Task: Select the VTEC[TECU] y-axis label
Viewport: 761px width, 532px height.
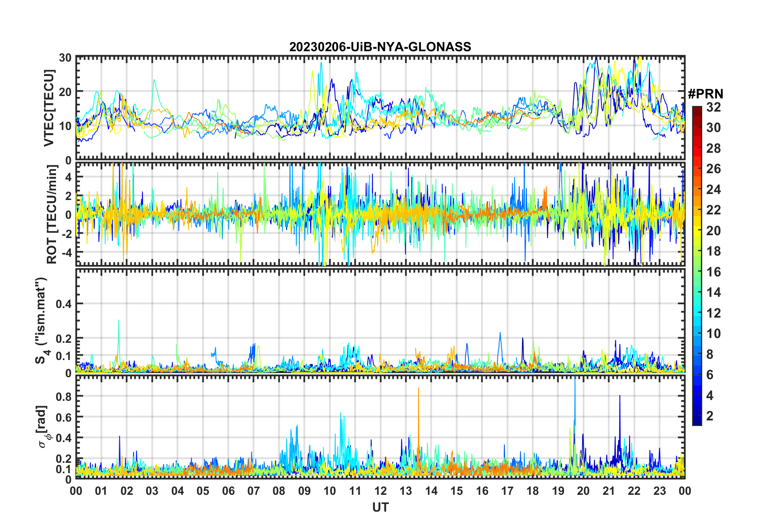Action: click(x=49, y=108)
